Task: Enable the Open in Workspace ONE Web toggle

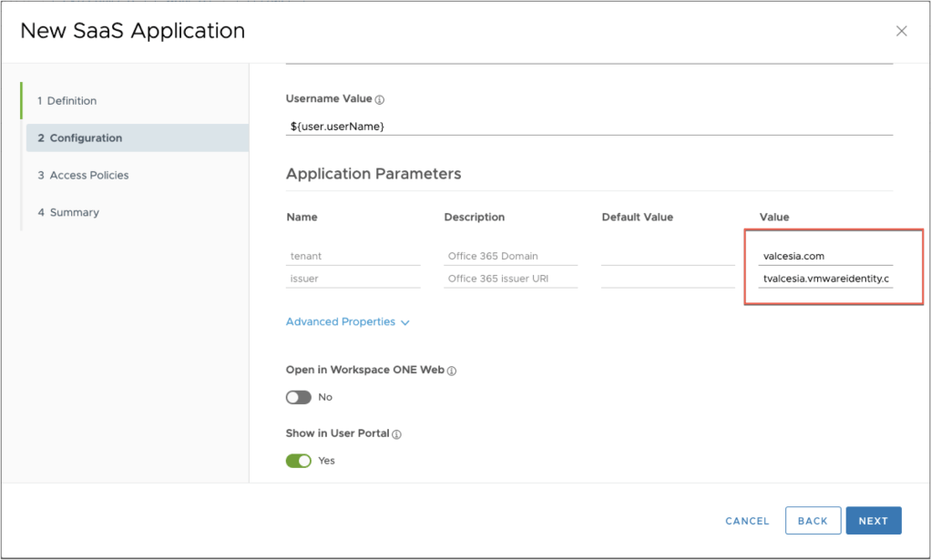Action: tap(299, 398)
